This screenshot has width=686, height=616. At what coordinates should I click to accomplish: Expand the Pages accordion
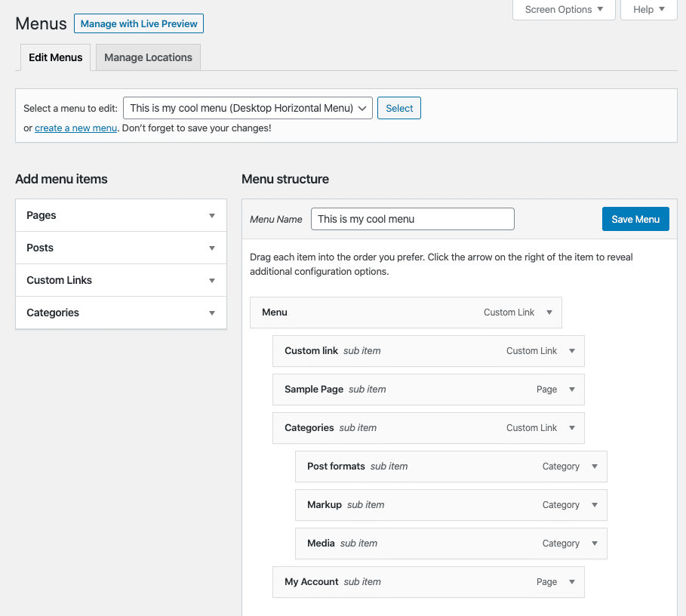pyautogui.click(x=213, y=215)
